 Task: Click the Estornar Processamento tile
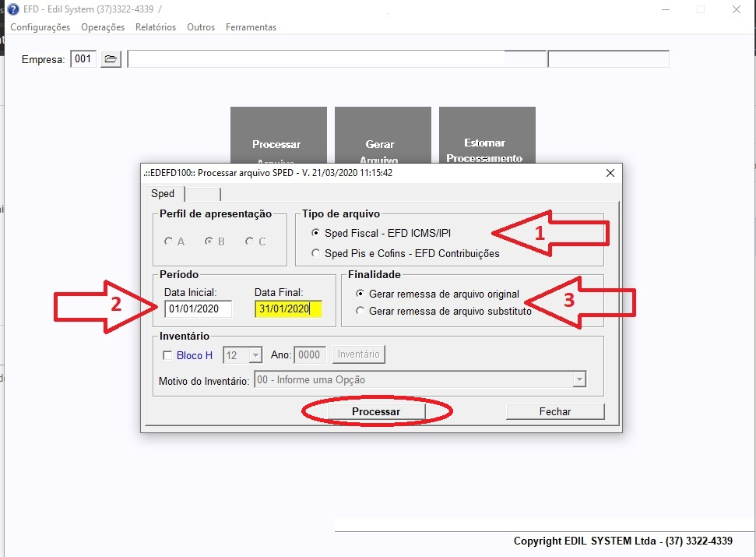click(487, 134)
